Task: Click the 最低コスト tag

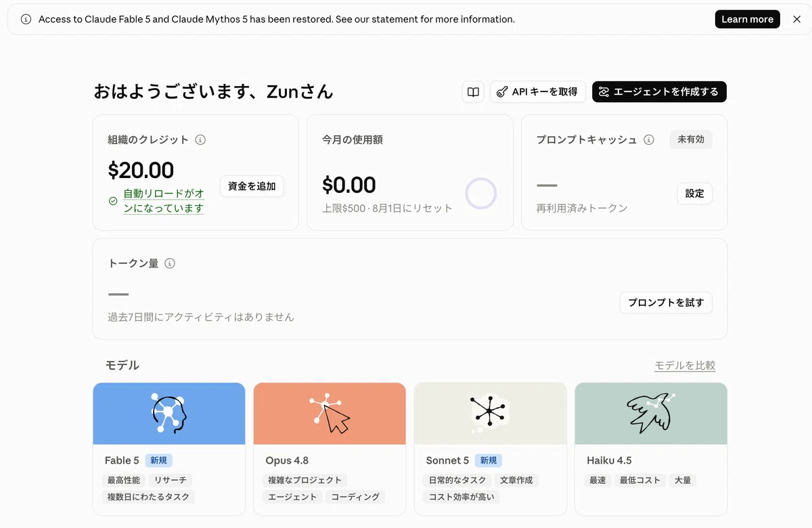Action: click(640, 481)
